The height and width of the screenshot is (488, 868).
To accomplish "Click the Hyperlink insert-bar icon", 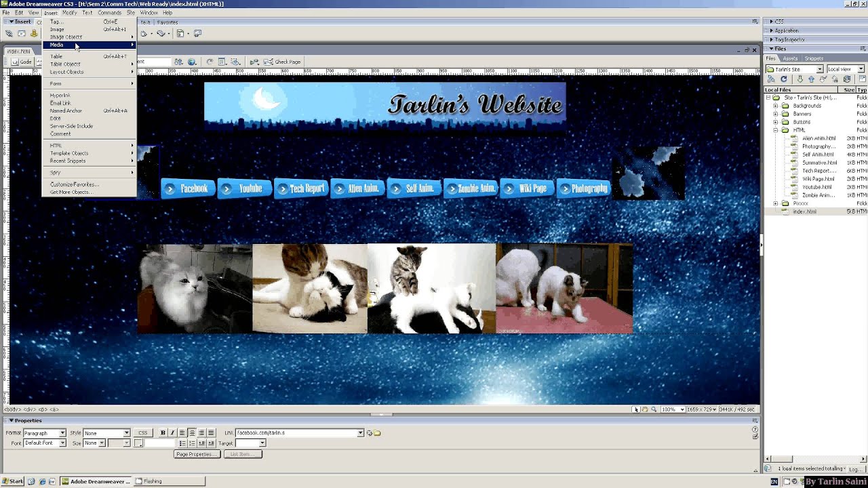I will coord(9,33).
